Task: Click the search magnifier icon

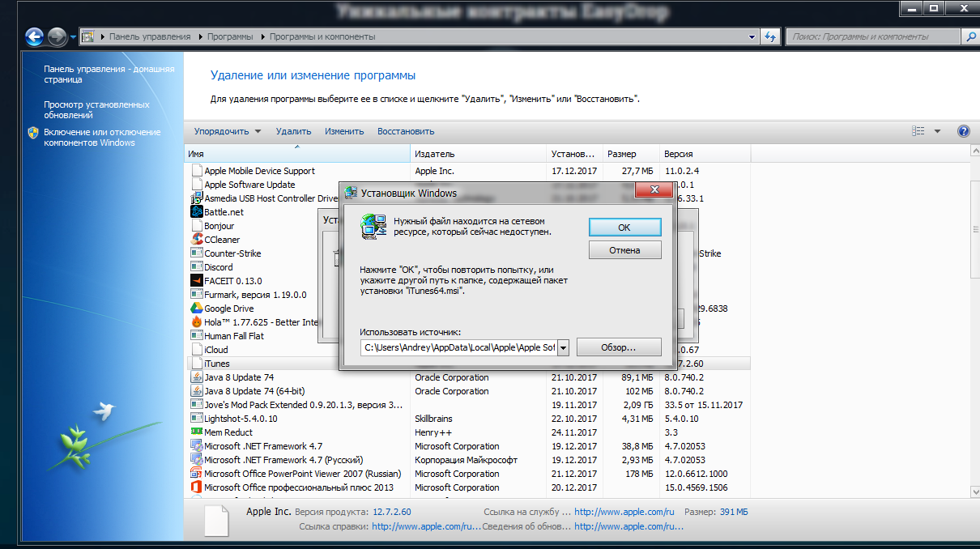Action: 969,36
